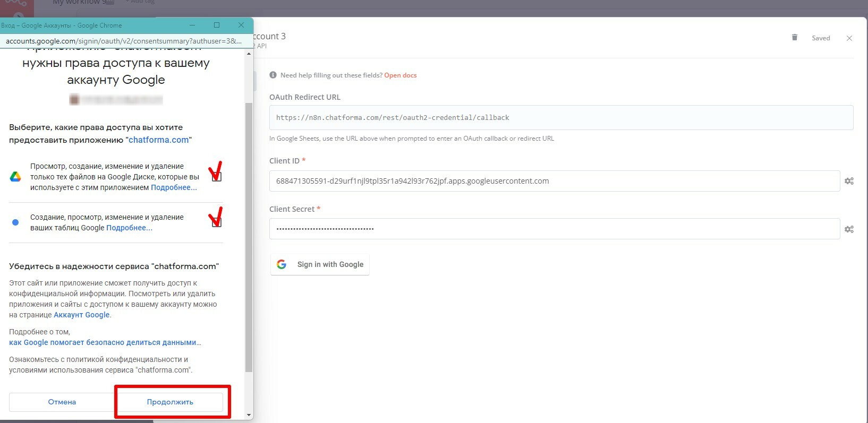
Task: Open the docs link
Action: (x=401, y=75)
